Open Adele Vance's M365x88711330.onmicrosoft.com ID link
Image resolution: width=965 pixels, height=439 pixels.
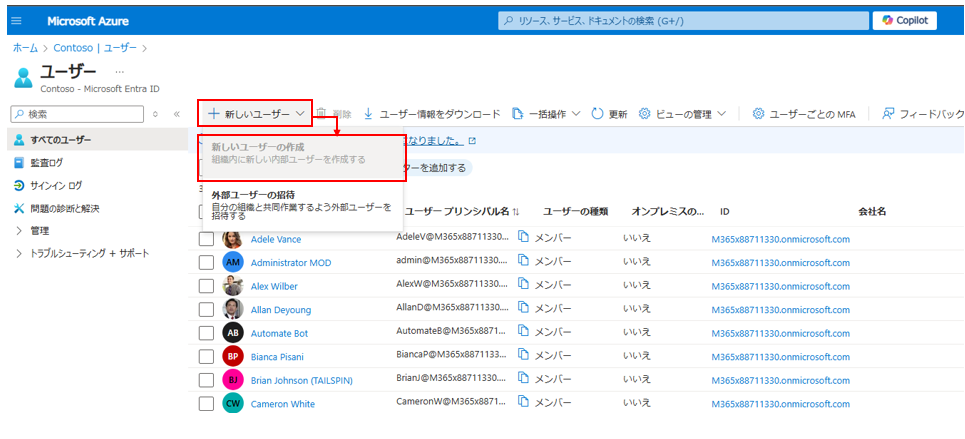[x=780, y=240]
